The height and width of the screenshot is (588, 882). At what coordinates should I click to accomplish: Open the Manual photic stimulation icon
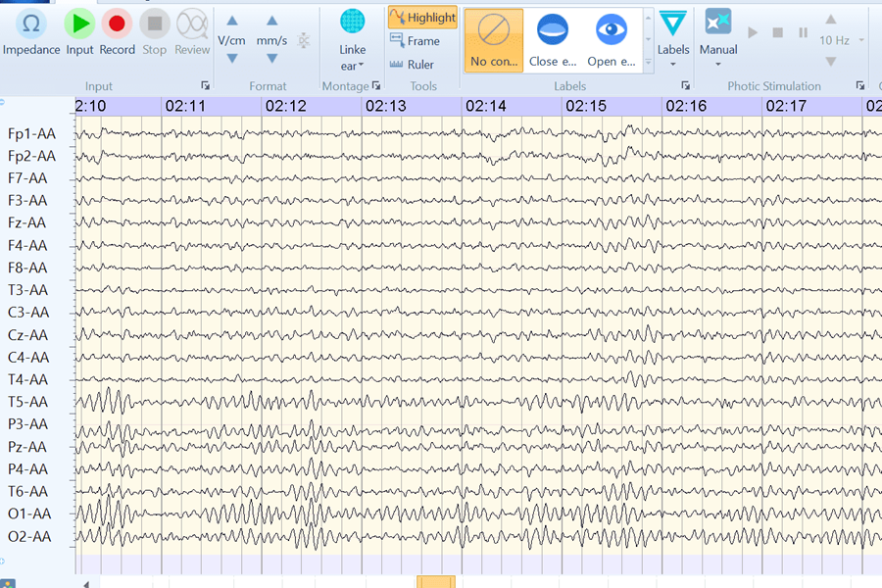718,37
